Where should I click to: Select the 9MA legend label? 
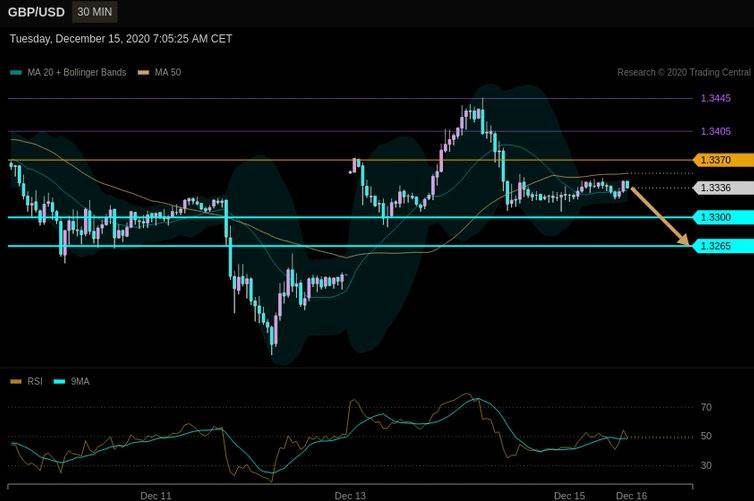pos(80,381)
